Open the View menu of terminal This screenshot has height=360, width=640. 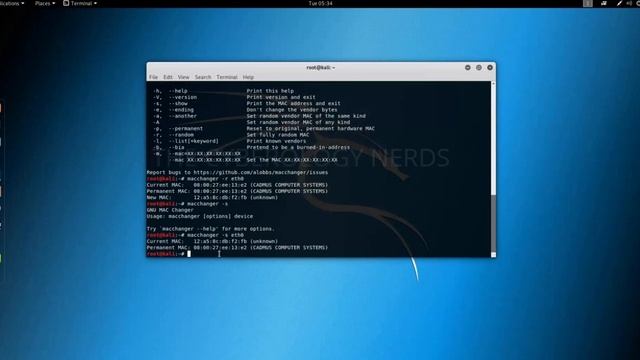(183, 77)
